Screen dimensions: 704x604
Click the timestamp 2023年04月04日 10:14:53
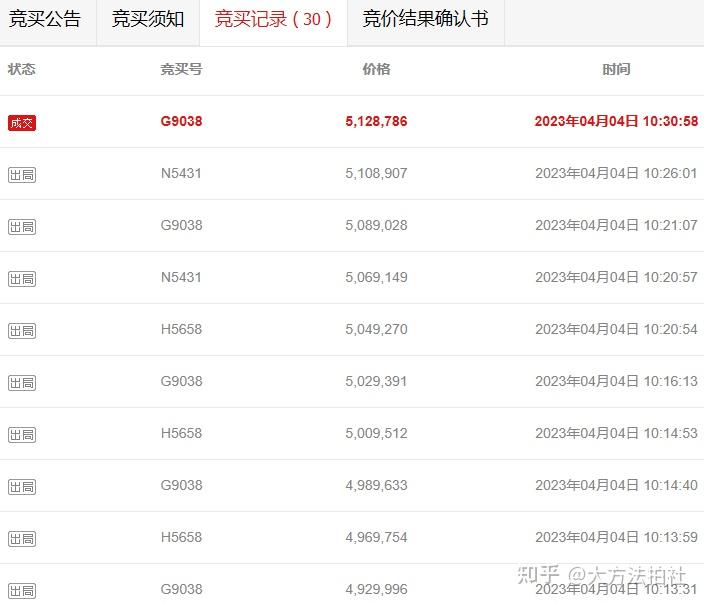tap(616, 433)
